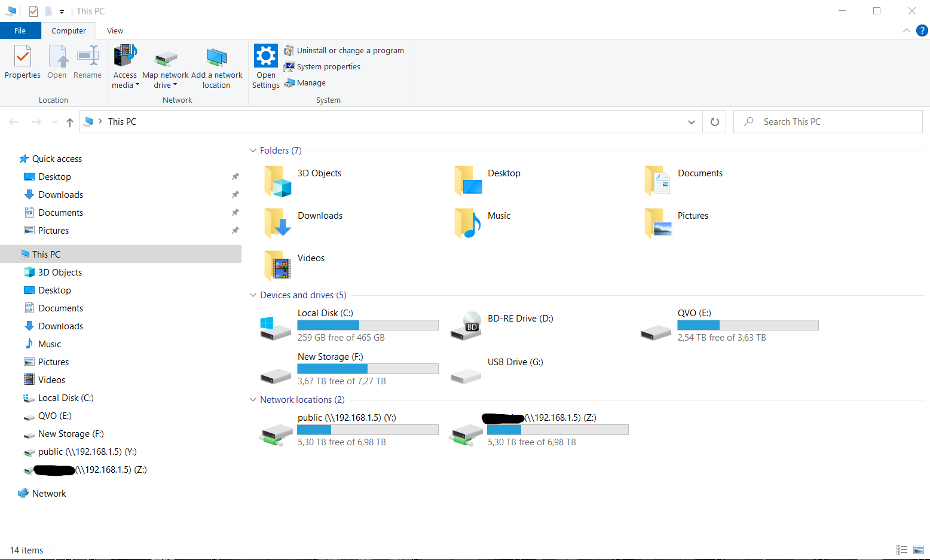Select Network in navigation pane
Image resolution: width=930 pixels, height=560 pixels.
click(x=49, y=494)
